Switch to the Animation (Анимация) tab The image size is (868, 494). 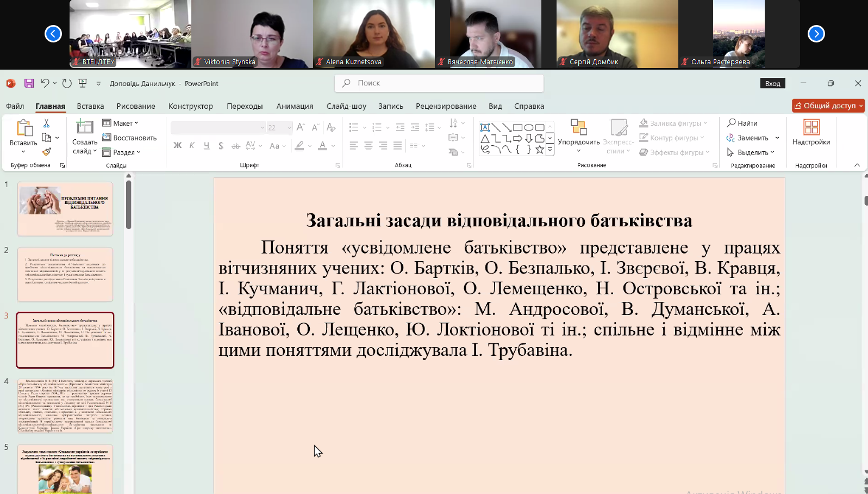(x=295, y=106)
